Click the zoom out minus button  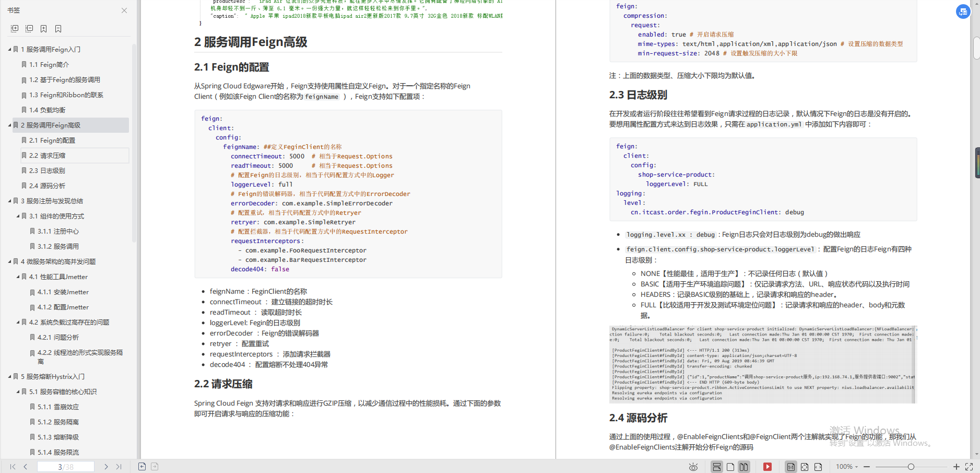coord(867,467)
